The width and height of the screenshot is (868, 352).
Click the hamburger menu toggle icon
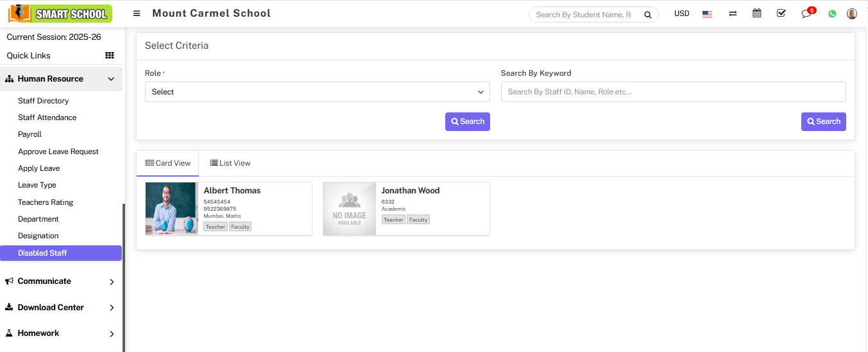[137, 13]
